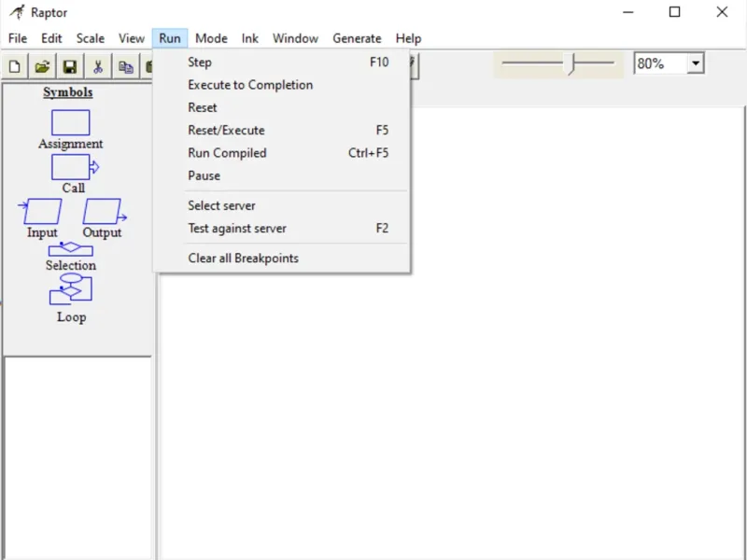Open the Help menu
The image size is (747, 560).
408,38
